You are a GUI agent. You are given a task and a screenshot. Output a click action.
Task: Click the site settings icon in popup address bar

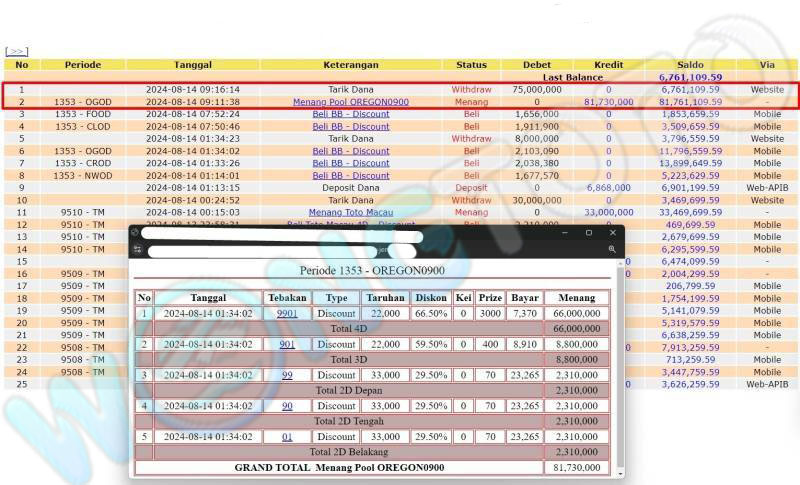point(135,250)
